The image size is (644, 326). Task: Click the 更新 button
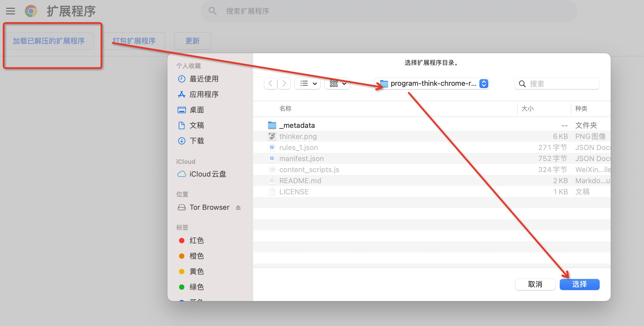pyautogui.click(x=192, y=41)
